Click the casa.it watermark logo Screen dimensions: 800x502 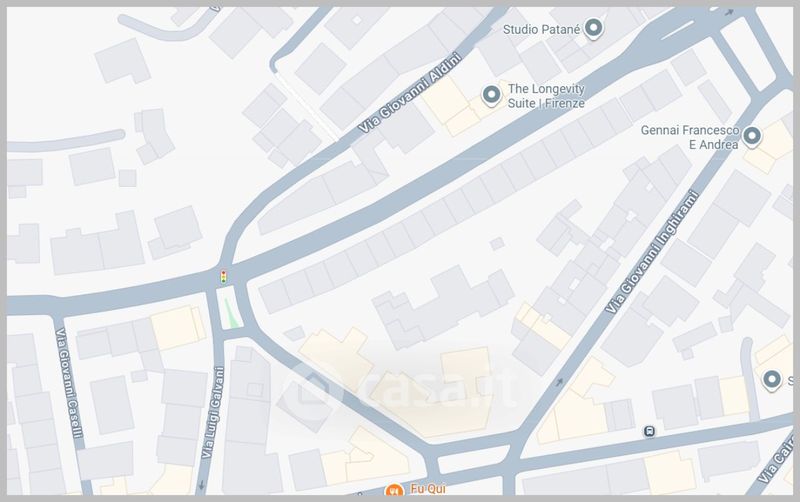(x=401, y=389)
